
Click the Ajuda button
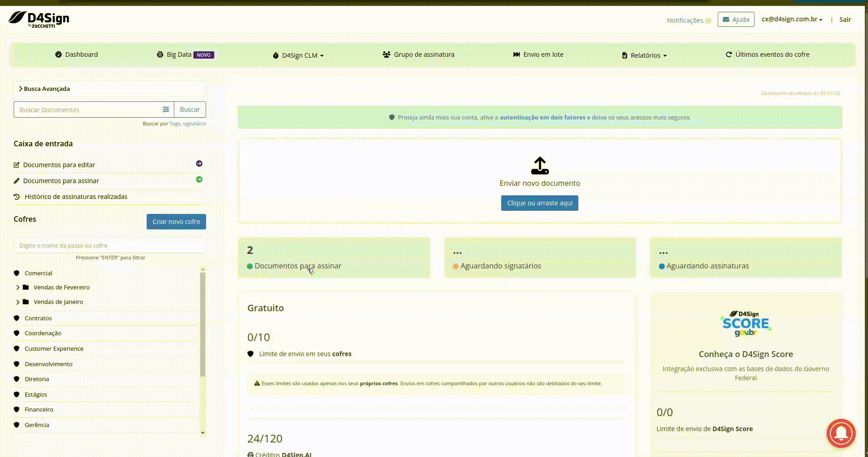pyautogui.click(x=736, y=20)
